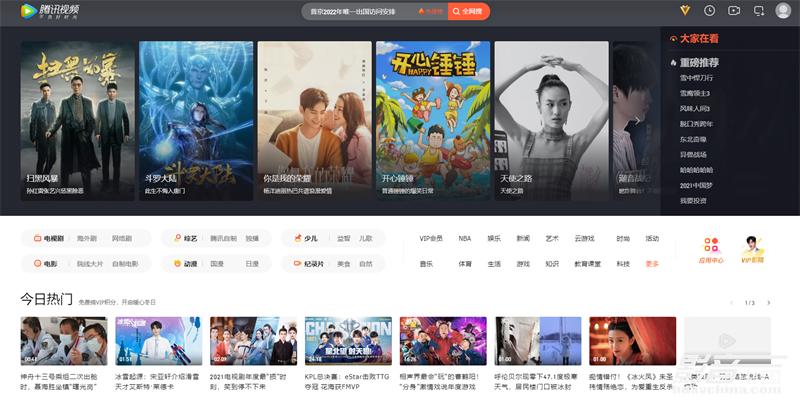Open the 天使之路 poster
Image resolution: width=800 pixels, height=401 pixels.
pos(552,121)
